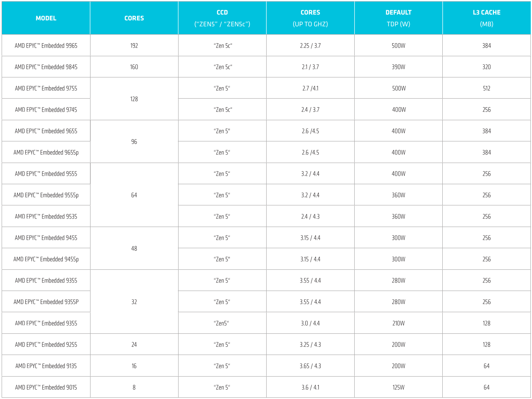
Task: Click the MODEL column header
Action: click(46, 18)
